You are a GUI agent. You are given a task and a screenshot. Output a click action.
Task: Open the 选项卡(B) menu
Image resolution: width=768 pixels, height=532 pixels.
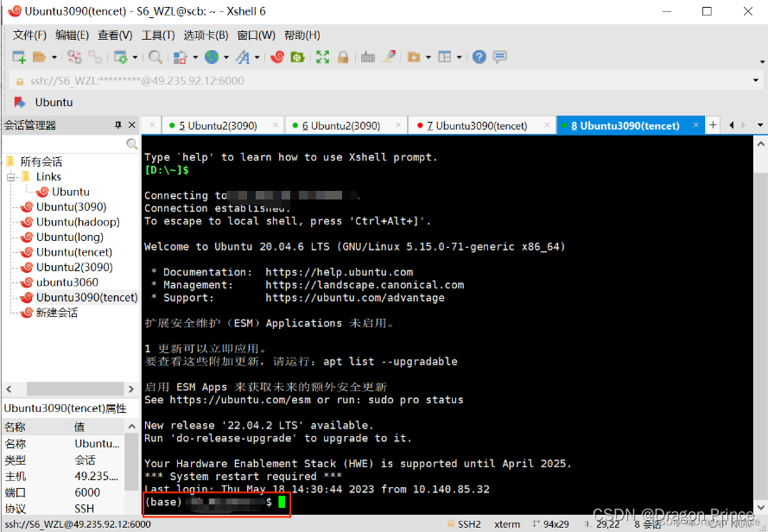point(206,35)
